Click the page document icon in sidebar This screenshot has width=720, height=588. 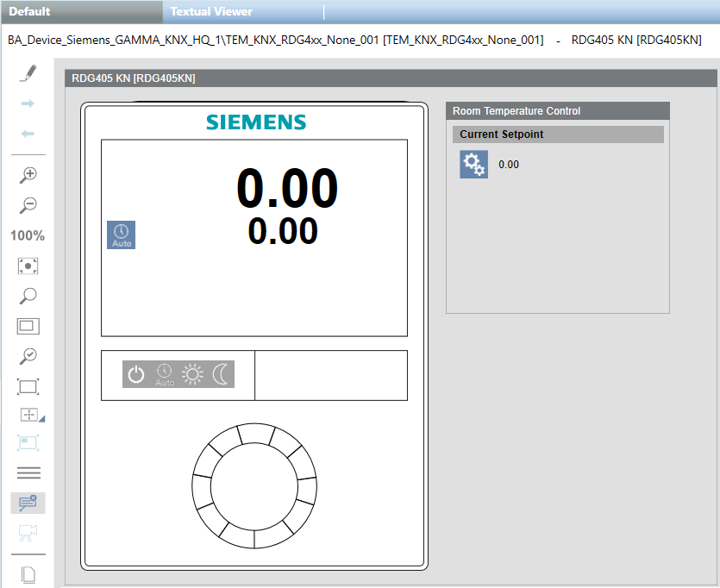tap(28, 574)
